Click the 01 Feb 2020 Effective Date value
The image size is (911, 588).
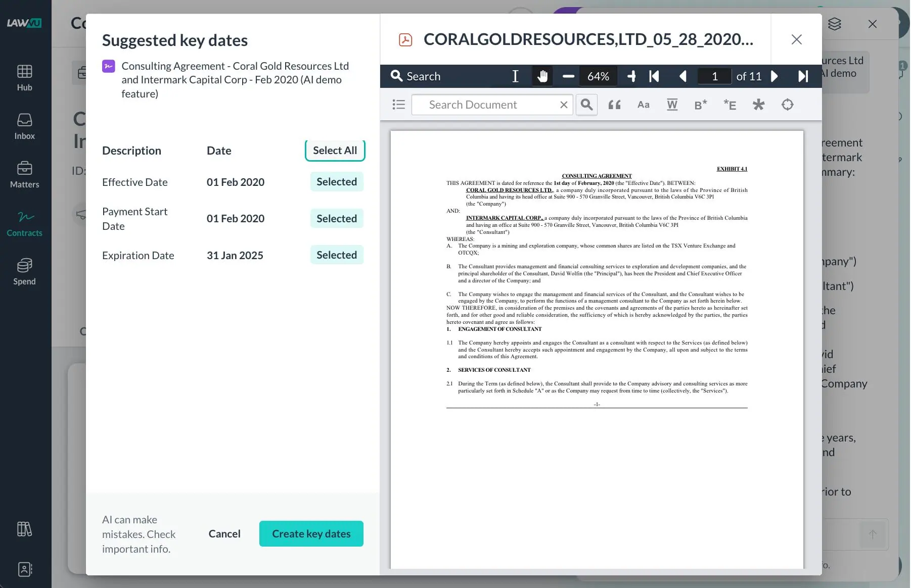236,182
